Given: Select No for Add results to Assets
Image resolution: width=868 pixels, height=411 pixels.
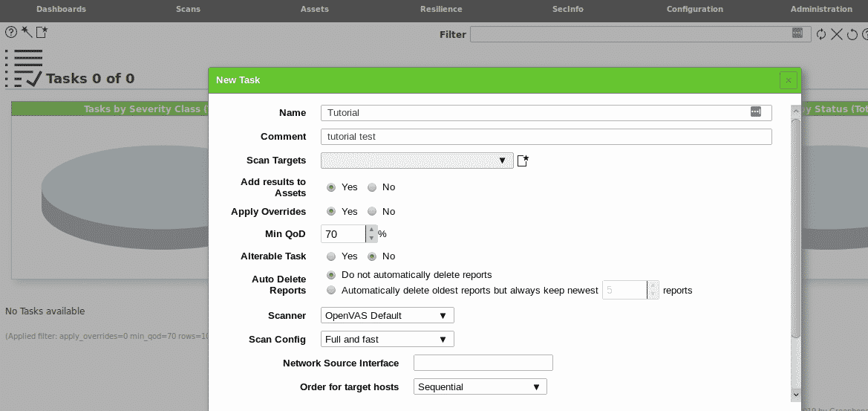Looking at the screenshot, I should click(x=372, y=187).
